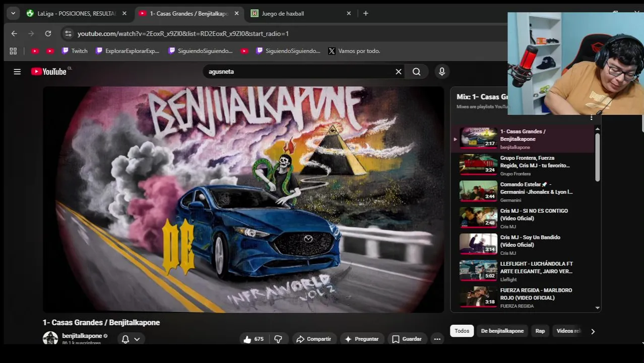Dislike the video

(x=278, y=339)
